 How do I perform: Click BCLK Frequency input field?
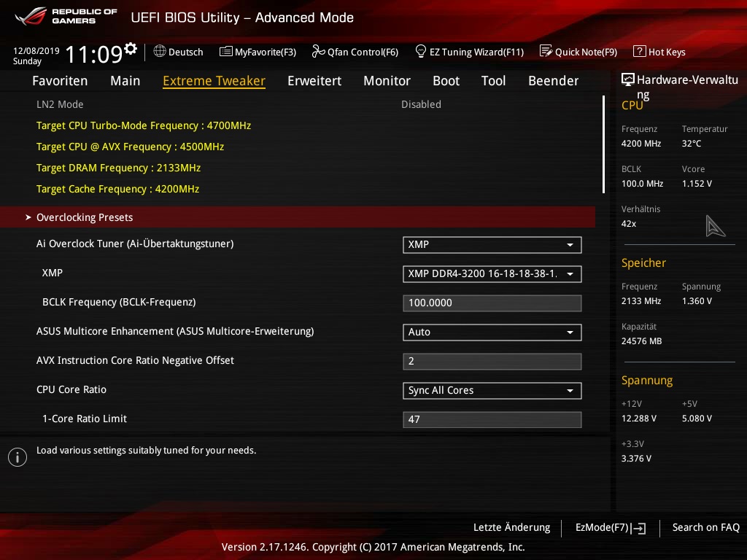click(492, 303)
